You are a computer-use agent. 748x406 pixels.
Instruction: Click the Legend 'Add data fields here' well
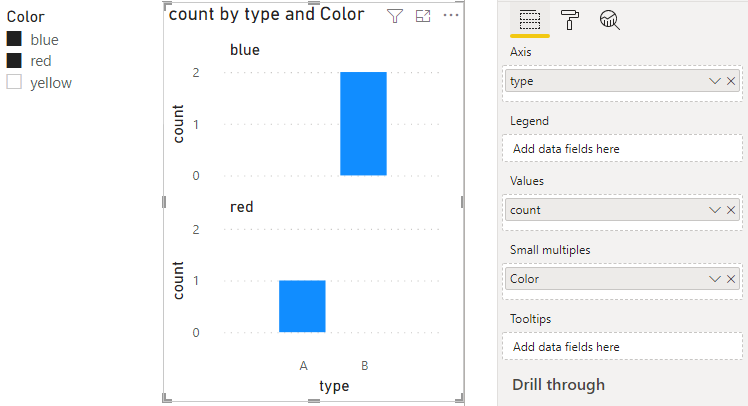(622, 149)
